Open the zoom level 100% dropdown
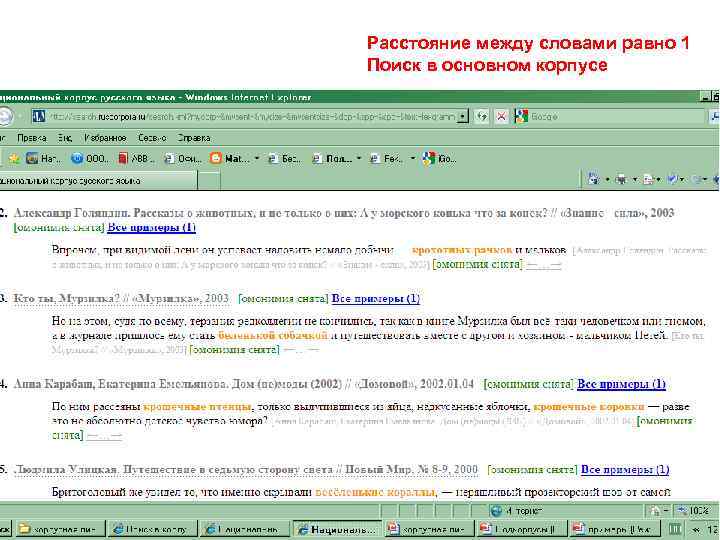Image resolution: width=720 pixels, height=540 pixels. [697, 511]
